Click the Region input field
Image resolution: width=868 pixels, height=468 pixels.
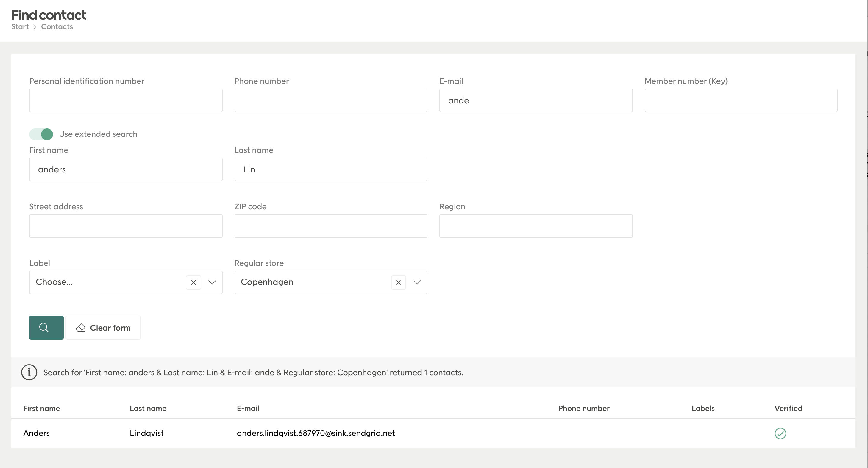click(x=536, y=226)
